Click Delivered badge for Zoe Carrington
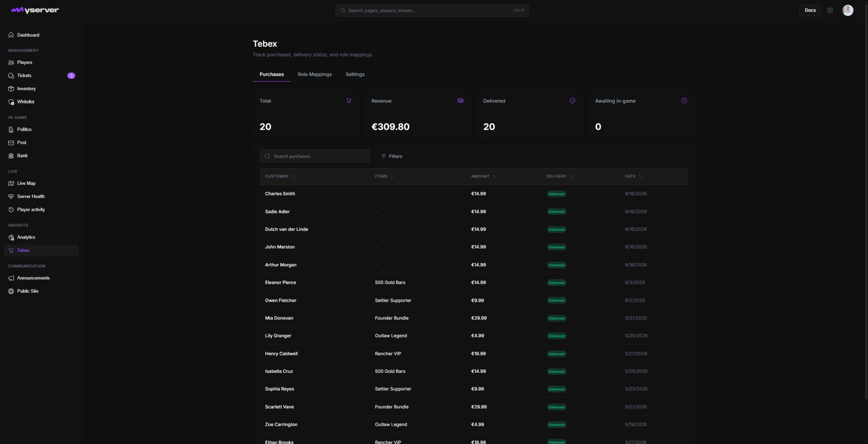 556,425
